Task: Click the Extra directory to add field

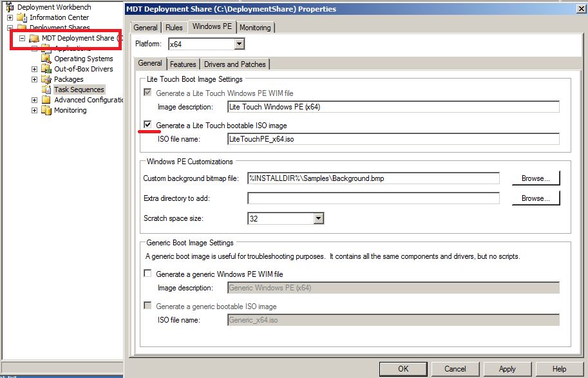Action: (x=374, y=198)
